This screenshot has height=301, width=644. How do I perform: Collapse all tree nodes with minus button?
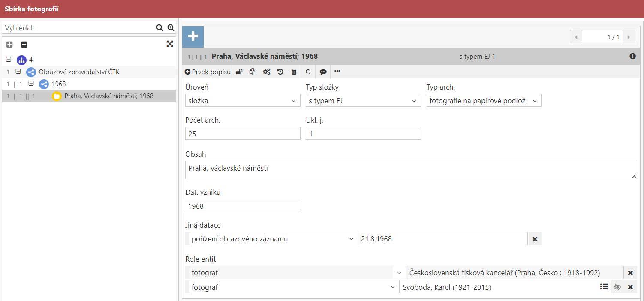pos(24,45)
